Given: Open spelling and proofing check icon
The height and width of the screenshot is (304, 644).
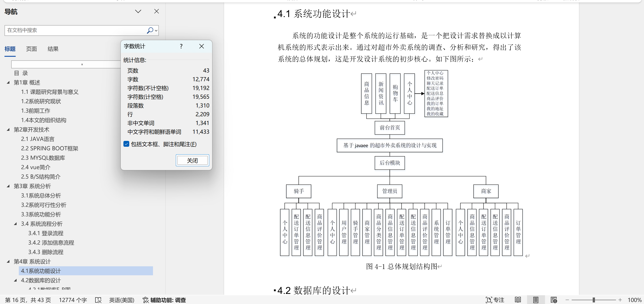Looking at the screenshot, I should click(98, 300).
